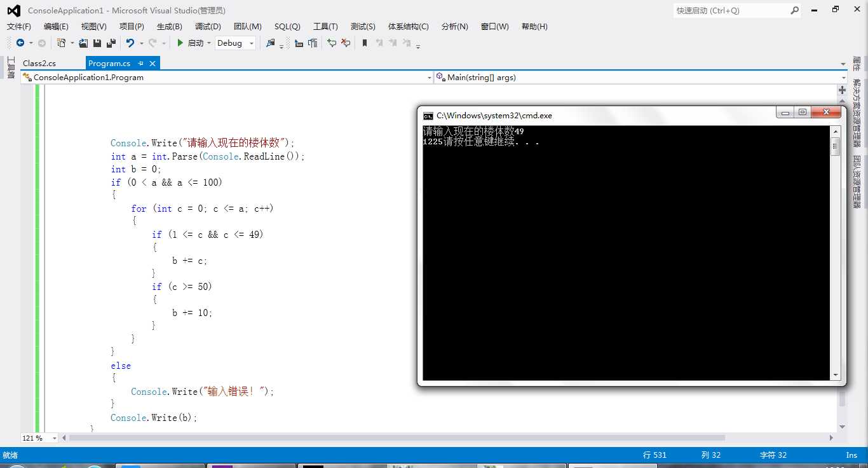Screen dimensions: 868x468
Task: Click the editor horizontal scrollbar
Action: pos(397,438)
